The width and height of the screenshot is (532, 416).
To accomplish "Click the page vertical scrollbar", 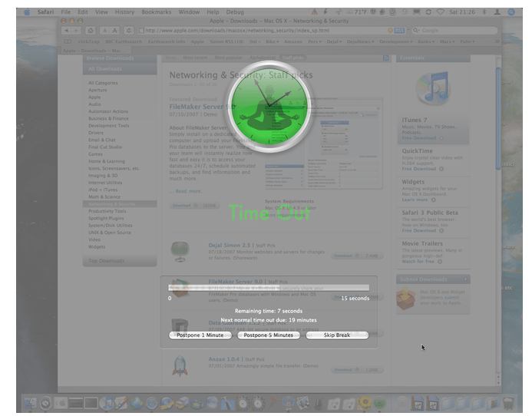I will click(x=498, y=118).
